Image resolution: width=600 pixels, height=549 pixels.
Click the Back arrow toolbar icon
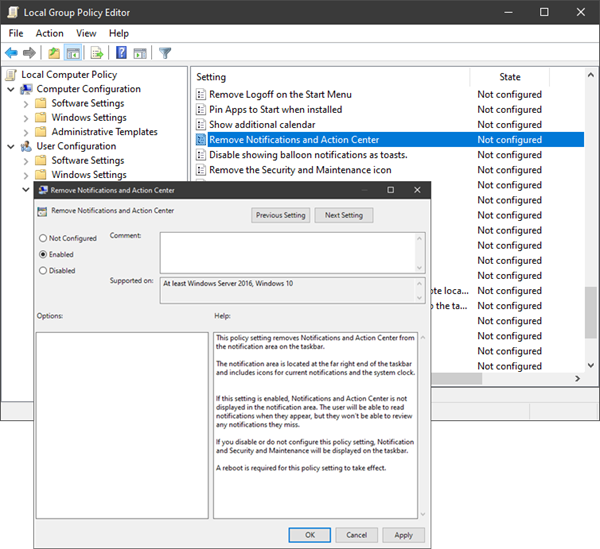(12, 53)
